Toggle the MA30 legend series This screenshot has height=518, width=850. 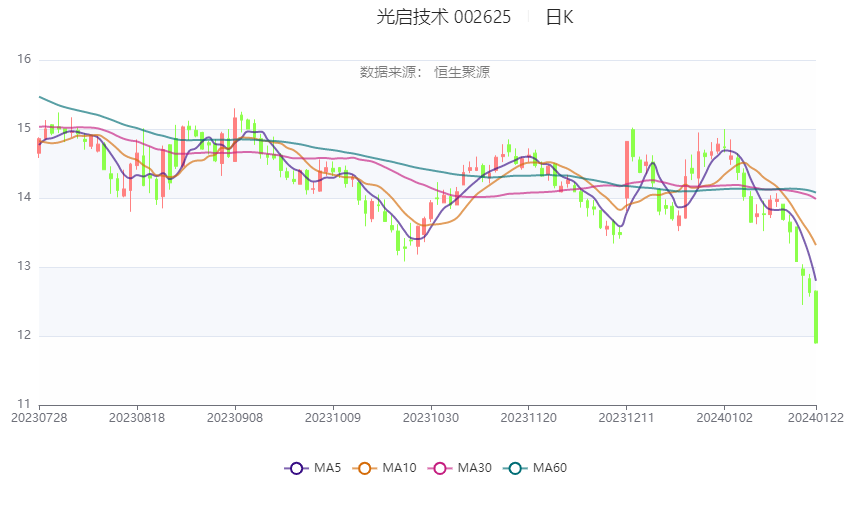point(460,468)
